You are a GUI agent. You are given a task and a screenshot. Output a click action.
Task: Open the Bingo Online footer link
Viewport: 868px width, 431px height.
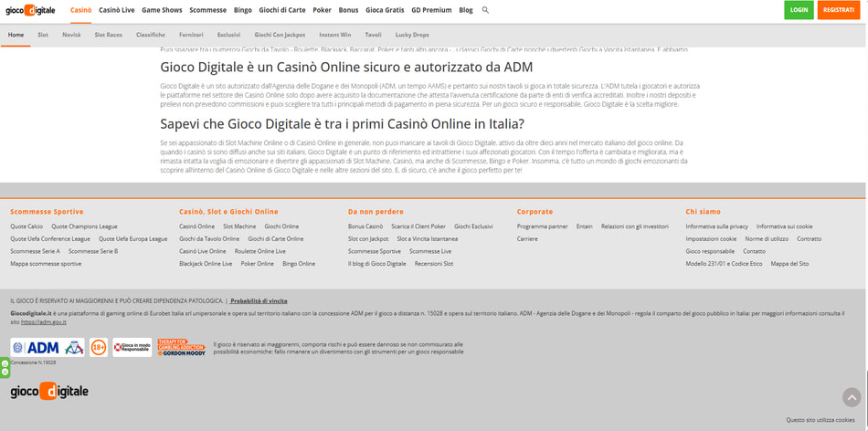tap(299, 264)
